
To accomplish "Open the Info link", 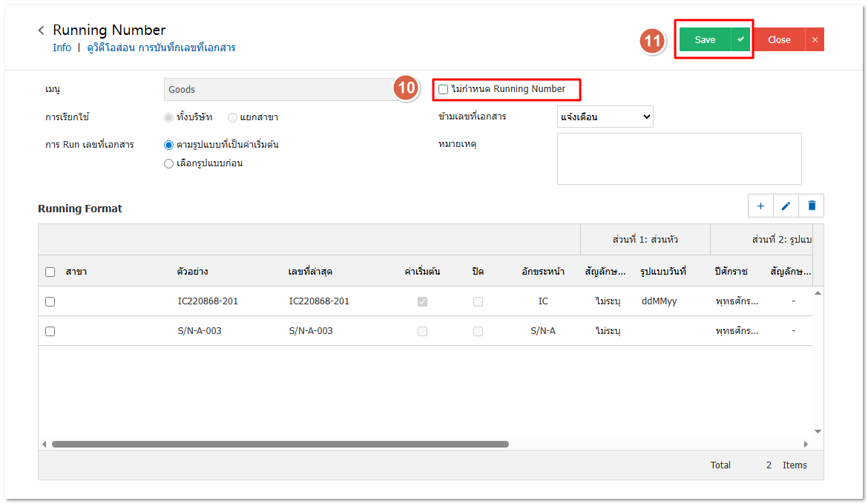I will click(62, 48).
